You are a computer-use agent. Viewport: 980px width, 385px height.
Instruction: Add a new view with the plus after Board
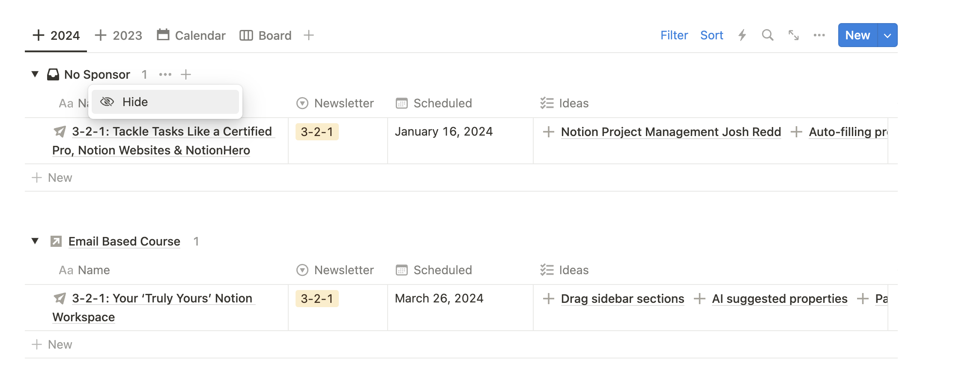pos(308,35)
